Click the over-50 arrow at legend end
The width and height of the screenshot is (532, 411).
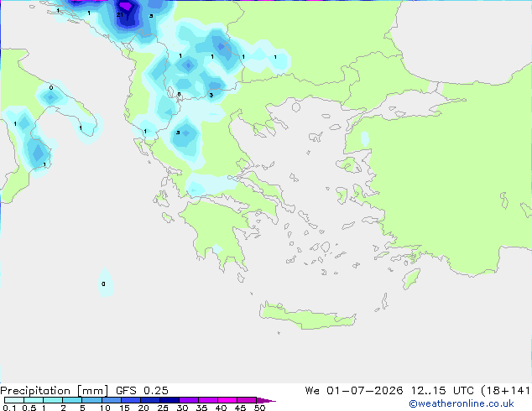[x=266, y=400]
